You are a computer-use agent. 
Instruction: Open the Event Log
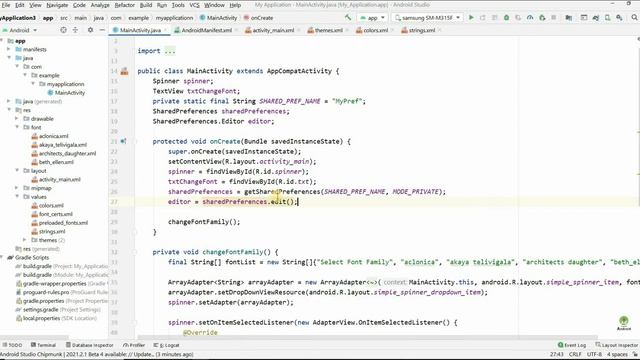572,345
